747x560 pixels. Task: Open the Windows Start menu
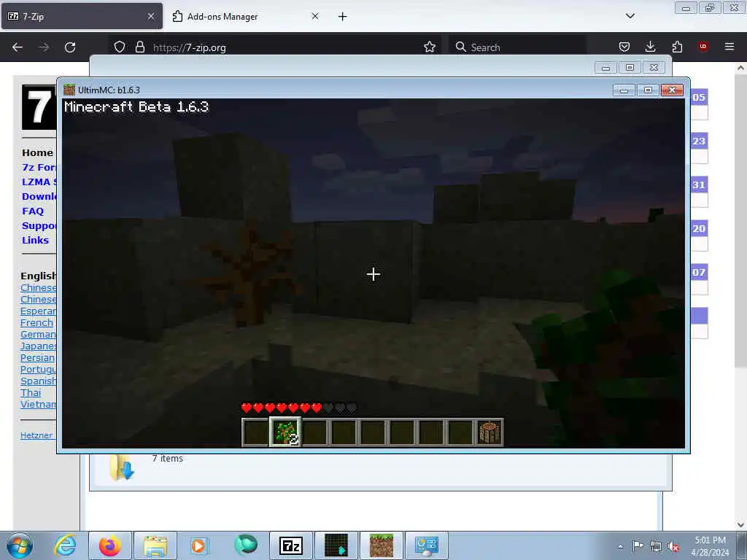(20, 545)
